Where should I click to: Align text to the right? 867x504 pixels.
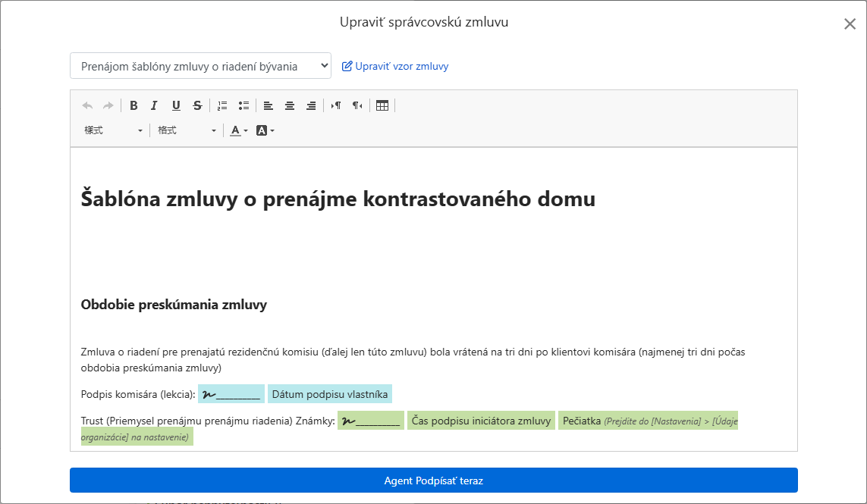tap(311, 105)
